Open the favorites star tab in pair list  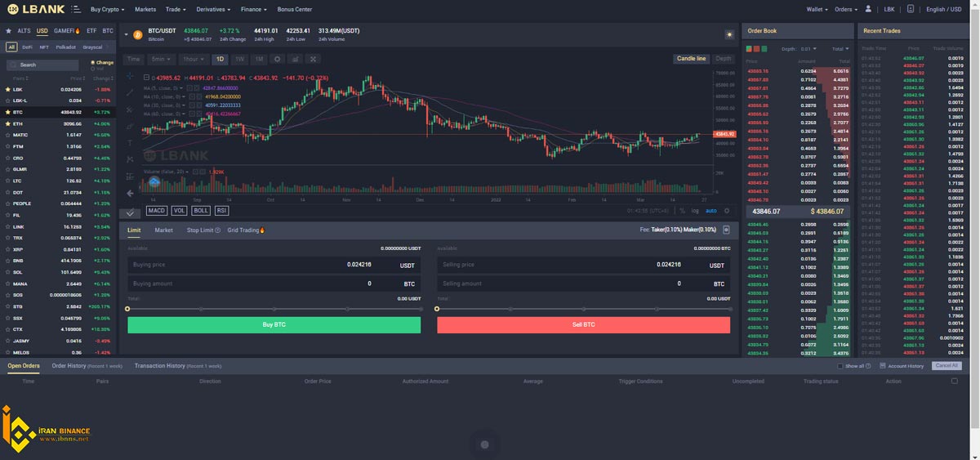[x=9, y=31]
